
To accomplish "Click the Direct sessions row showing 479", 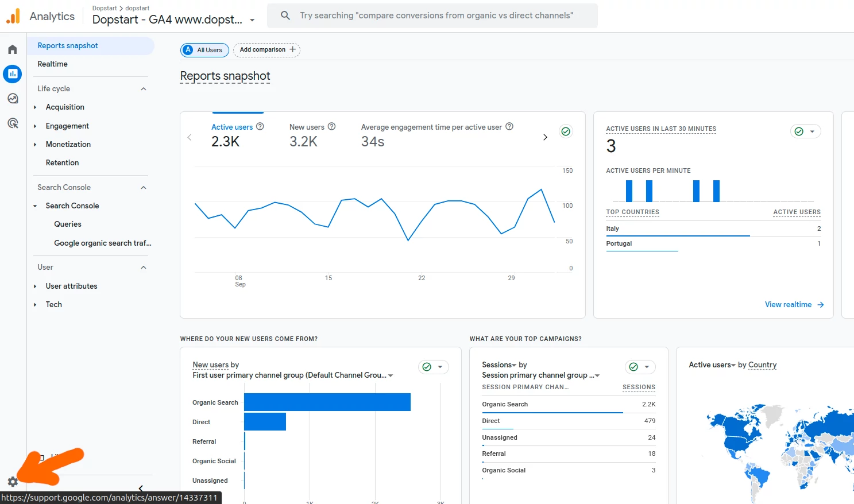I will click(569, 421).
